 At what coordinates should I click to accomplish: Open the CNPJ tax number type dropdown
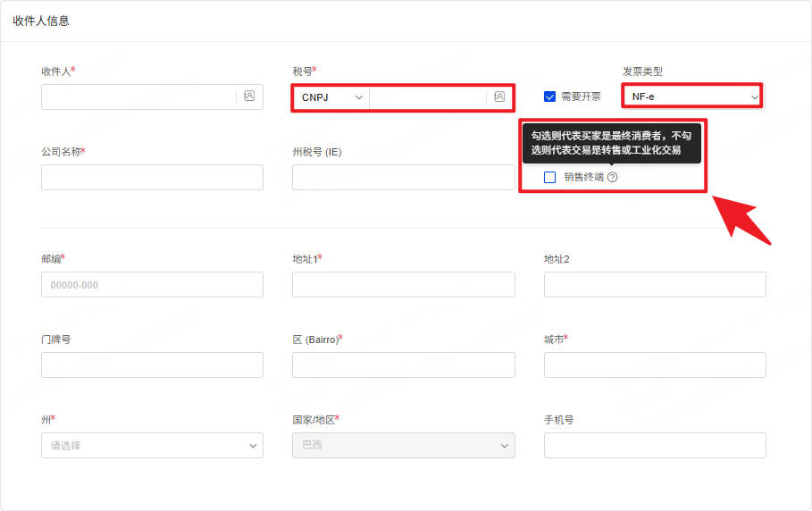[331, 97]
